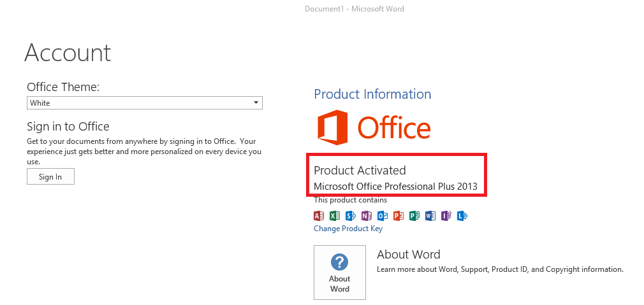Open the Change Product Key link

point(348,229)
